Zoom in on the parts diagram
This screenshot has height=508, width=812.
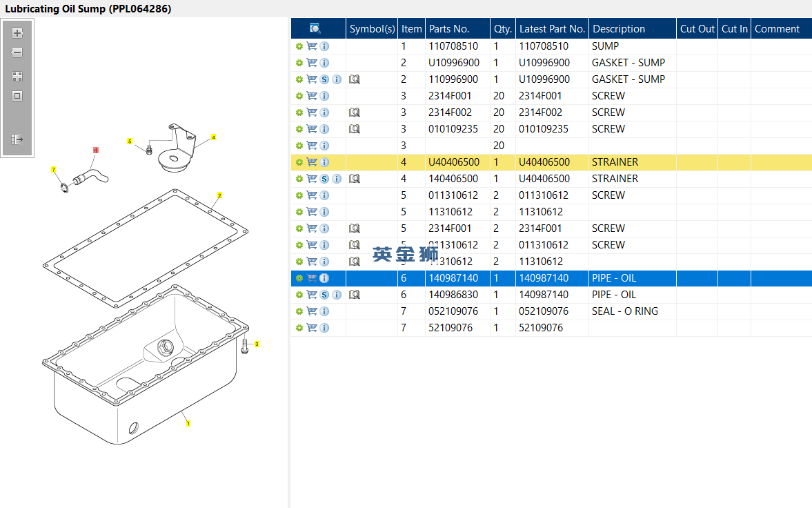click(x=17, y=33)
